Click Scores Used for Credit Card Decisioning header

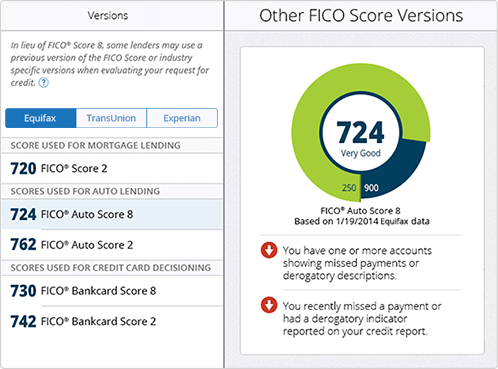(111, 268)
